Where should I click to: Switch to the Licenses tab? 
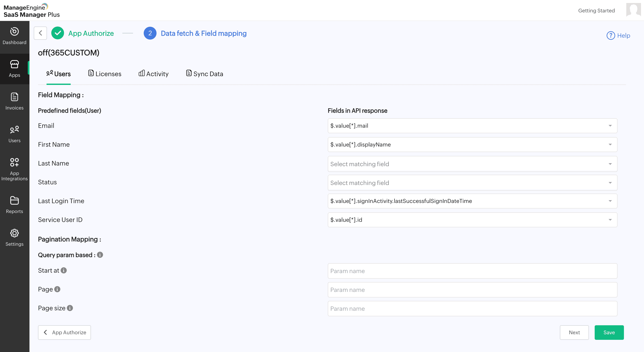pyautogui.click(x=105, y=74)
